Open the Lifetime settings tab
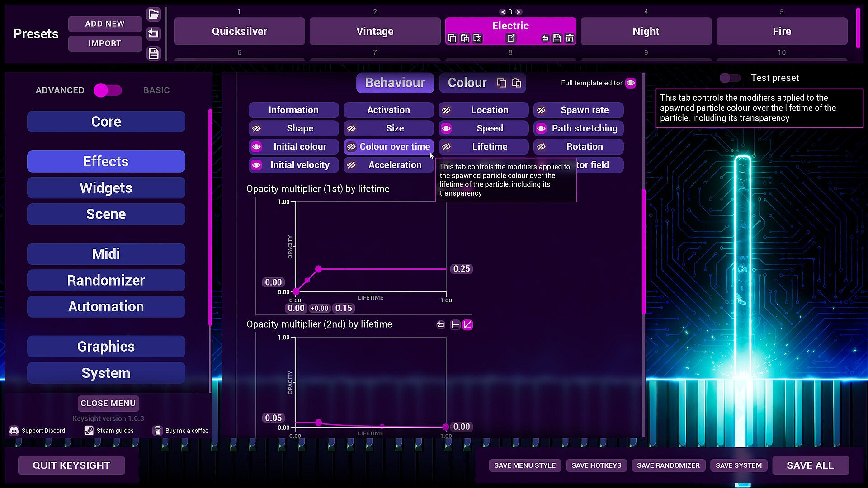Image resolution: width=868 pixels, height=488 pixels. point(490,147)
